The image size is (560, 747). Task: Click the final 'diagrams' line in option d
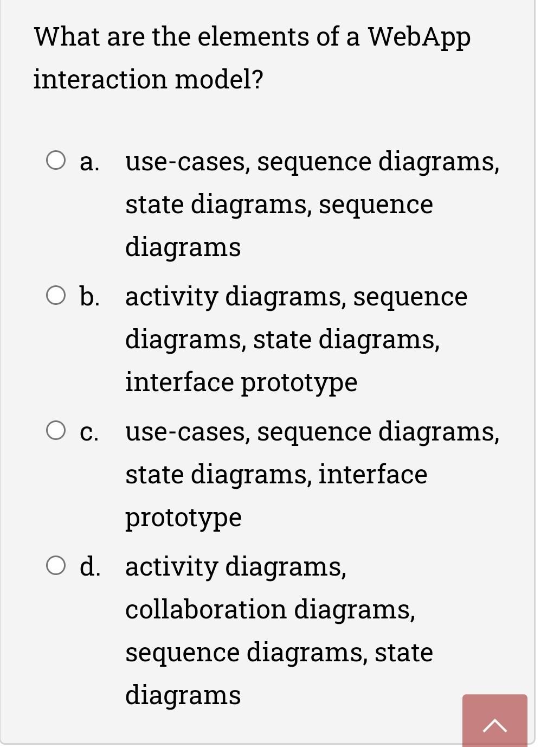click(x=183, y=696)
